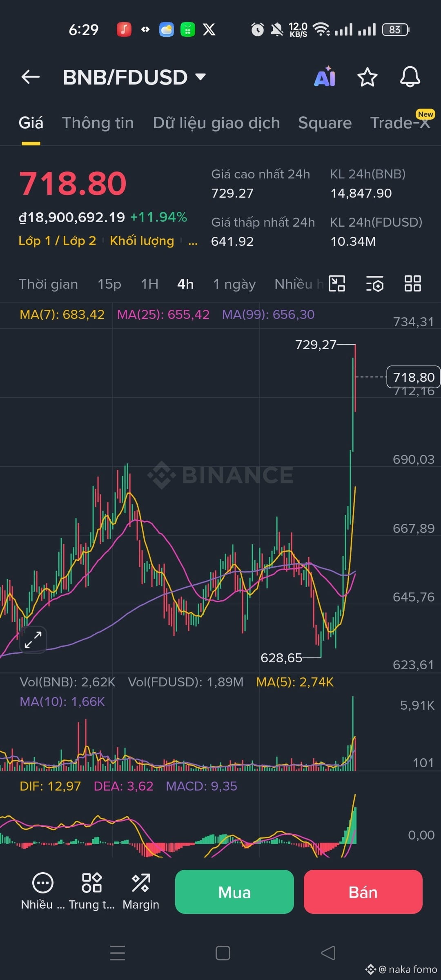Tap the 24h FDUSD volume 10.34M
The width and height of the screenshot is (441, 980).
pos(353,241)
